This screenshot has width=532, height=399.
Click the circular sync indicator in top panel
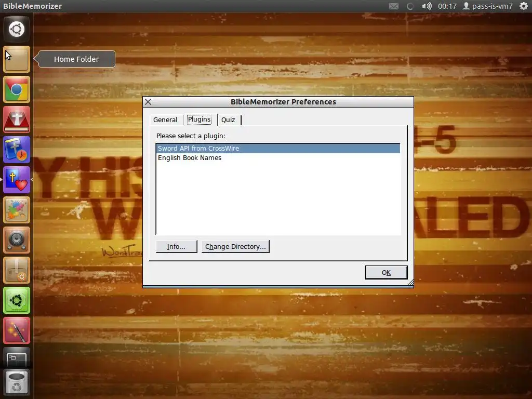click(x=410, y=6)
